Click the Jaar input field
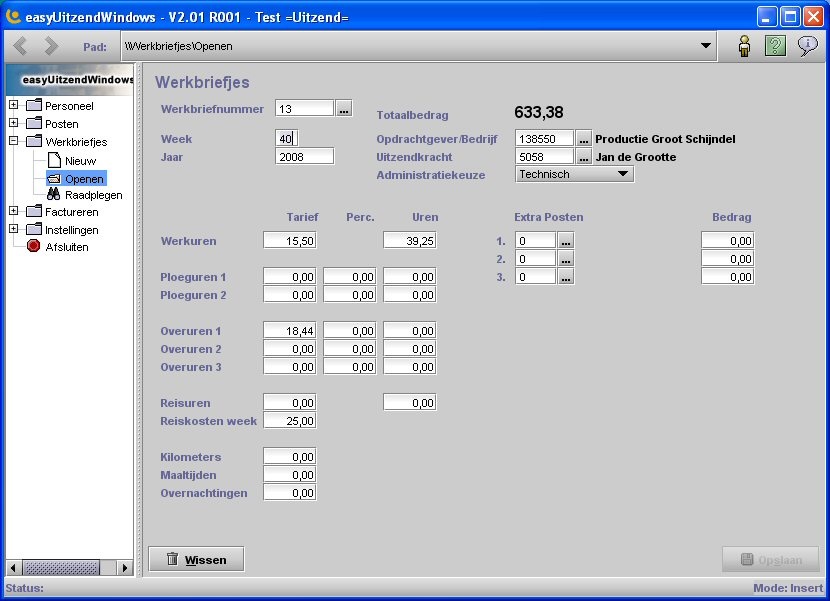Screen dimensions: 830x601 [304, 157]
